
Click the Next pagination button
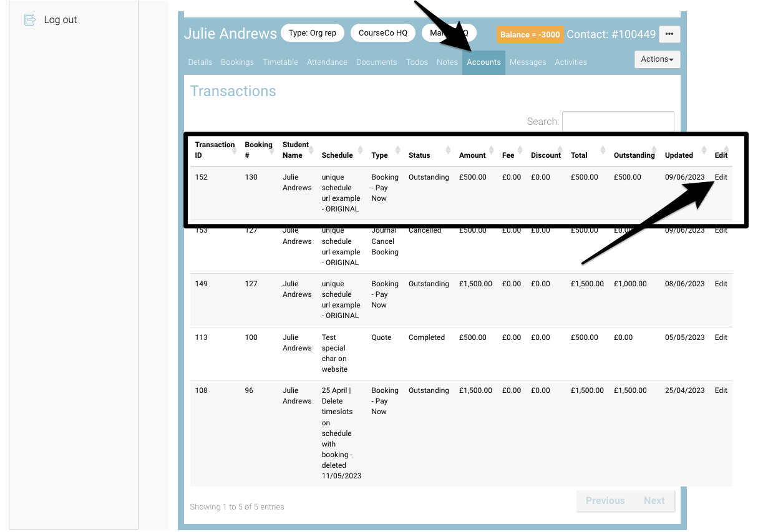tap(654, 501)
